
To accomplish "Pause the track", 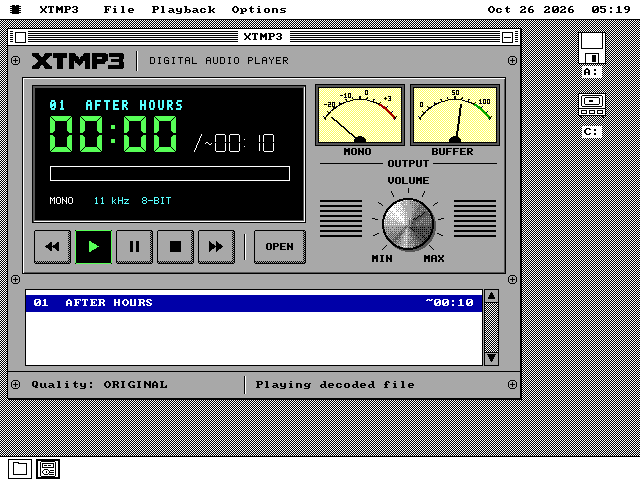I will pos(134,247).
